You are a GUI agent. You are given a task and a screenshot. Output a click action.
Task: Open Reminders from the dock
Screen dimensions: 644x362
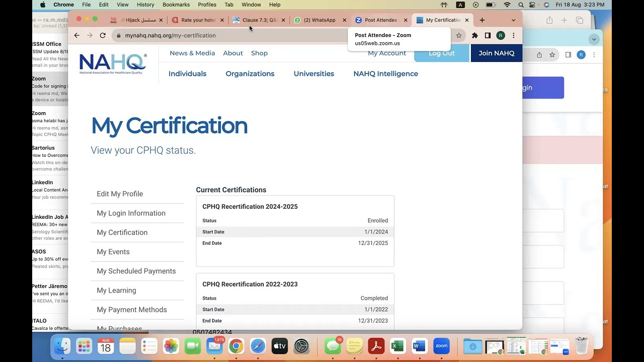[149, 346]
